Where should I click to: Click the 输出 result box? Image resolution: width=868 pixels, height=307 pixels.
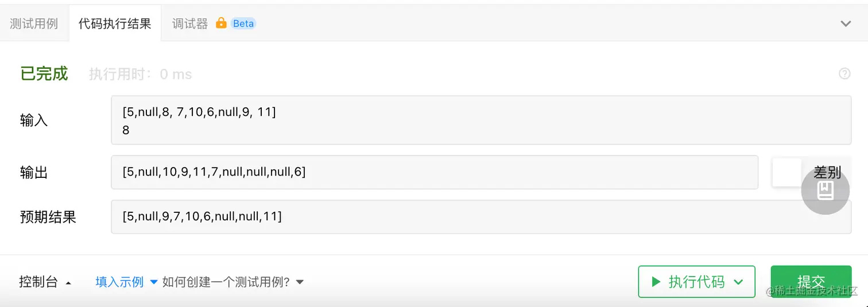435,172
